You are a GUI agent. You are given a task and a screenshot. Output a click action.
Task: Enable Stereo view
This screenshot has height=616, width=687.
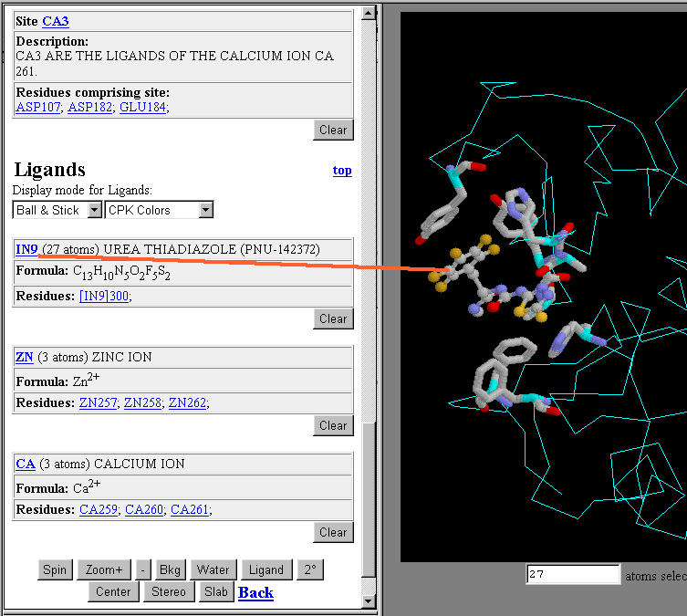tap(170, 592)
